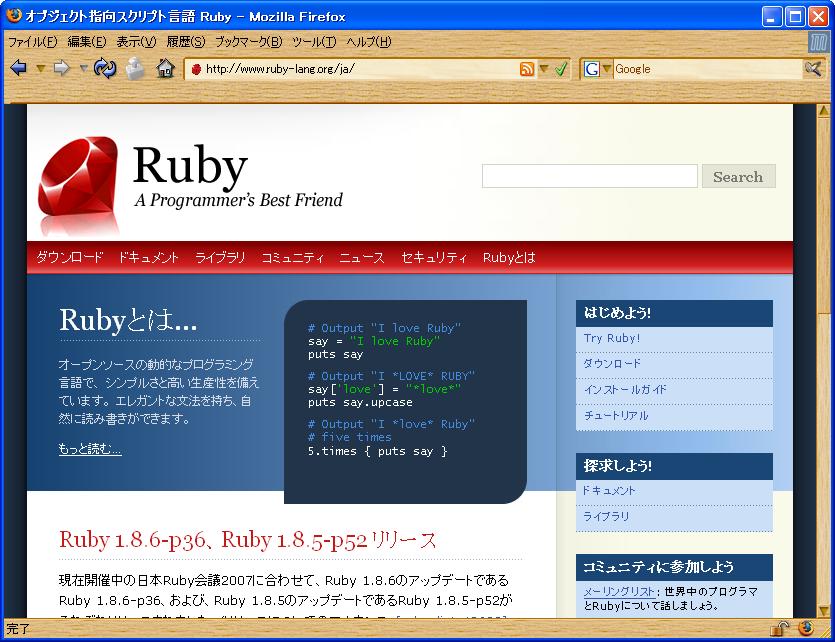The height and width of the screenshot is (642, 835).
Task: Click the green Go checkmark icon
Action: [x=561, y=69]
